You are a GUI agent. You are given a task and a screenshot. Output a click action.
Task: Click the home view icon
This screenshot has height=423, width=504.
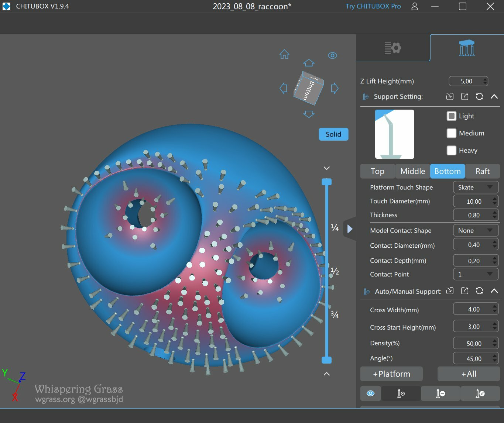tap(284, 54)
